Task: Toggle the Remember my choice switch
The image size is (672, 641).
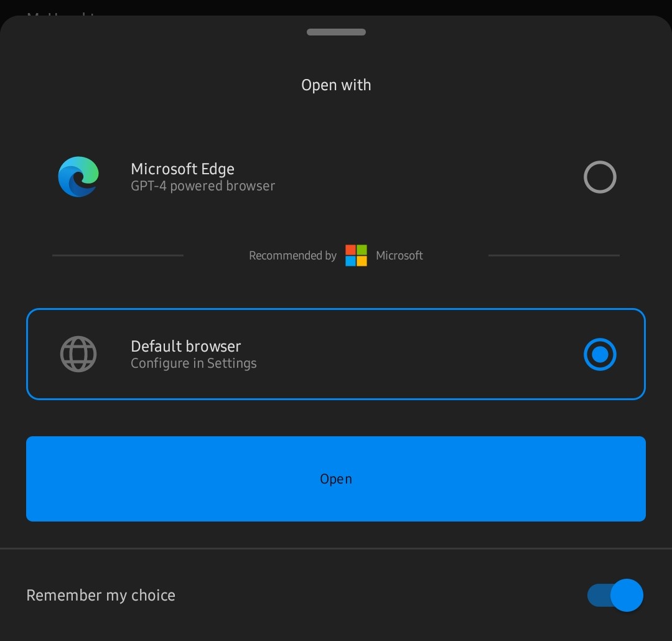Action: click(615, 595)
